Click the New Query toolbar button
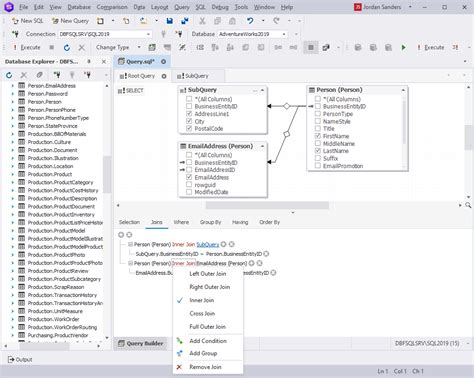 [71, 21]
